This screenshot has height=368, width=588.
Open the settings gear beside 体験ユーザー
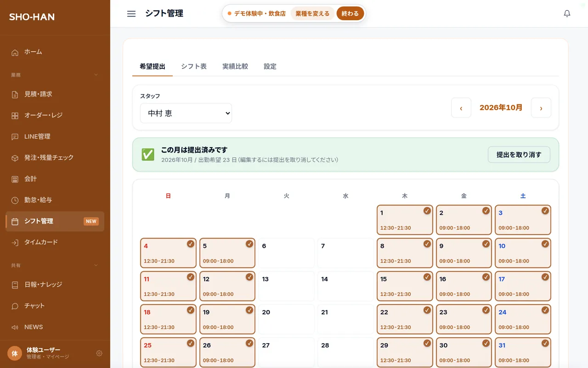coord(99,353)
